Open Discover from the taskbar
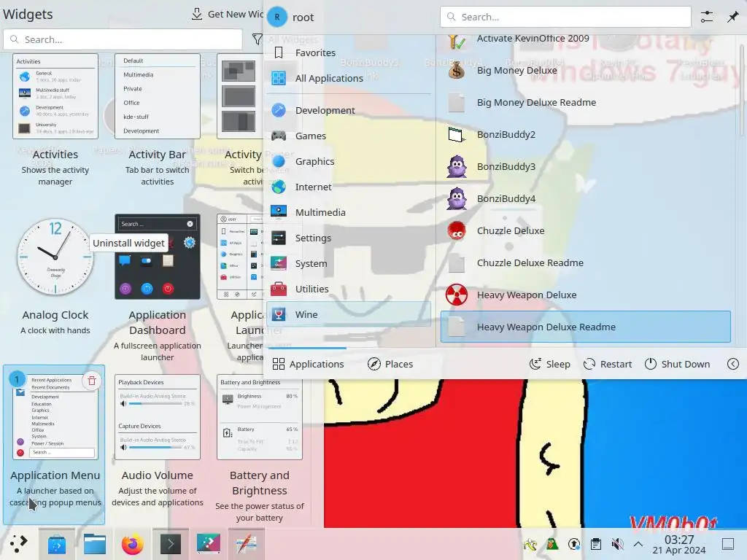Viewport: 747px width, 560px height. [57, 544]
